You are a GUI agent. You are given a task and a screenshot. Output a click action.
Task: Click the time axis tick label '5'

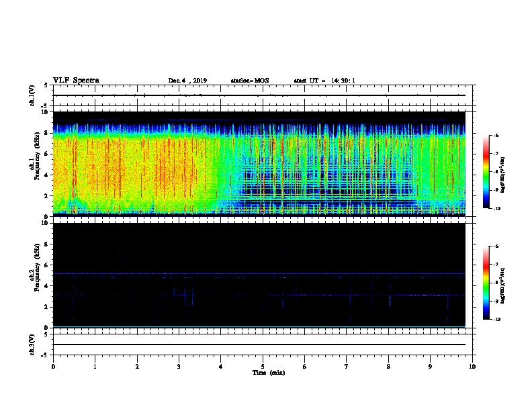coord(263,366)
